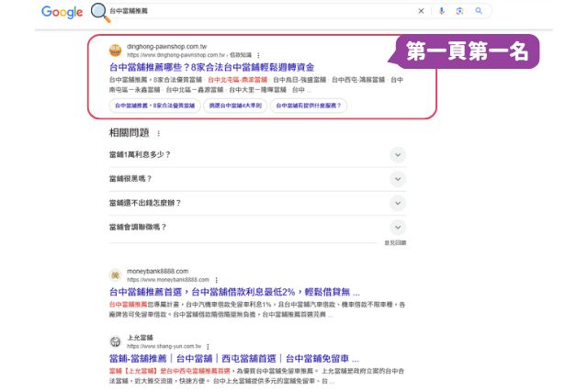Open the 上允當舖 result title link
The height and width of the screenshot is (392, 588).
coord(234,359)
